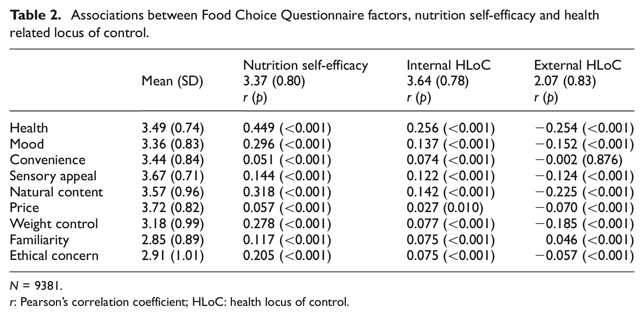
Task: Select the Price row label
Action: [24, 208]
